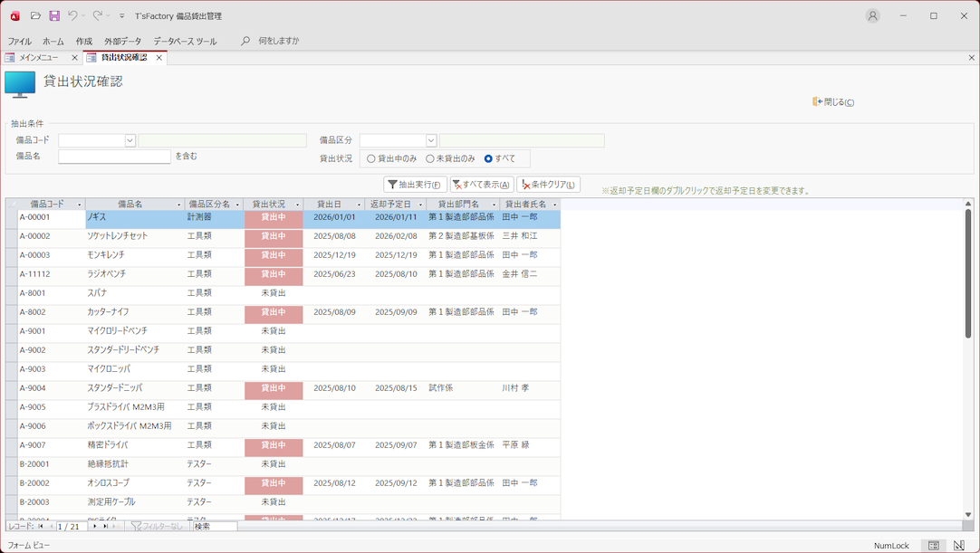Open the データベース ツール ribbon tab
The height and width of the screenshot is (553, 980).
185,41
